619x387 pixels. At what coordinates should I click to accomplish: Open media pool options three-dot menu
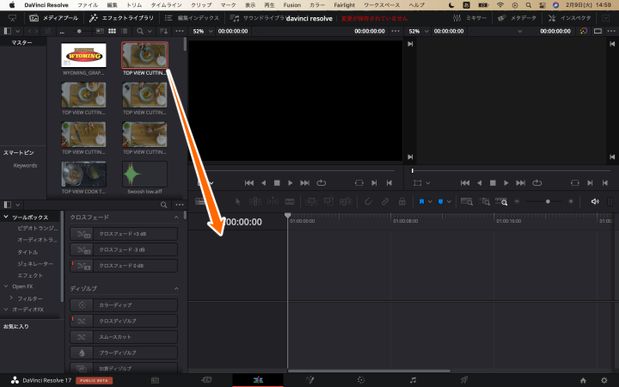[180, 31]
